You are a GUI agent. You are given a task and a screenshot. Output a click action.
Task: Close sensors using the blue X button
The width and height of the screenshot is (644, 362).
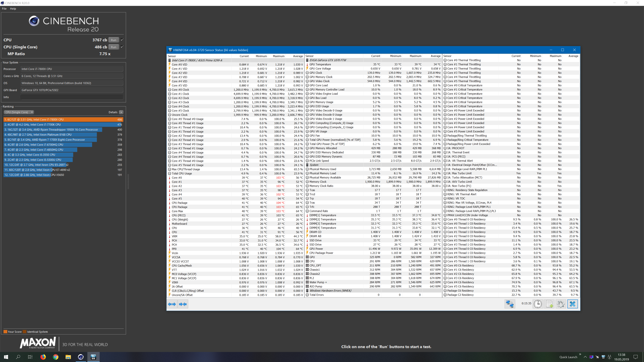click(573, 304)
